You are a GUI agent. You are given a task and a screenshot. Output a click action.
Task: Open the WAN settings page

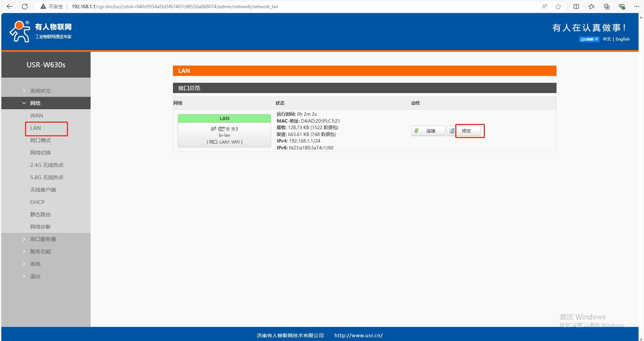click(37, 115)
